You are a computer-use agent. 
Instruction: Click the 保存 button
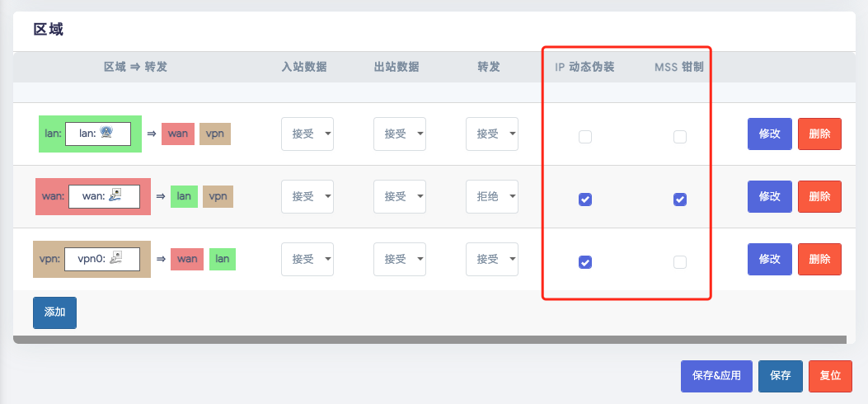(781, 376)
